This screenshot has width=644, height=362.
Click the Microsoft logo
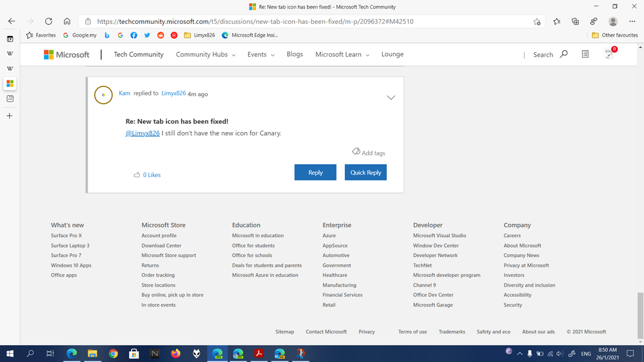click(x=66, y=55)
